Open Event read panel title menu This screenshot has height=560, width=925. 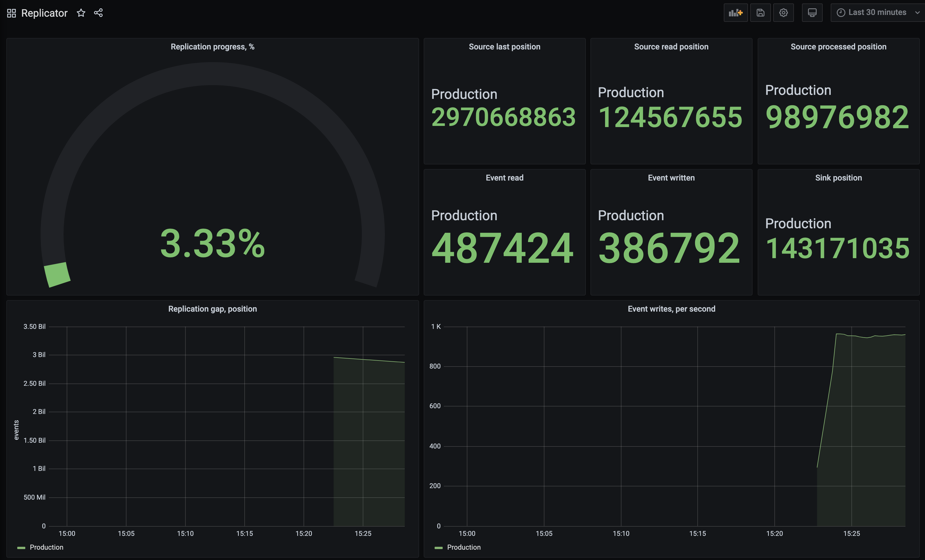point(504,178)
